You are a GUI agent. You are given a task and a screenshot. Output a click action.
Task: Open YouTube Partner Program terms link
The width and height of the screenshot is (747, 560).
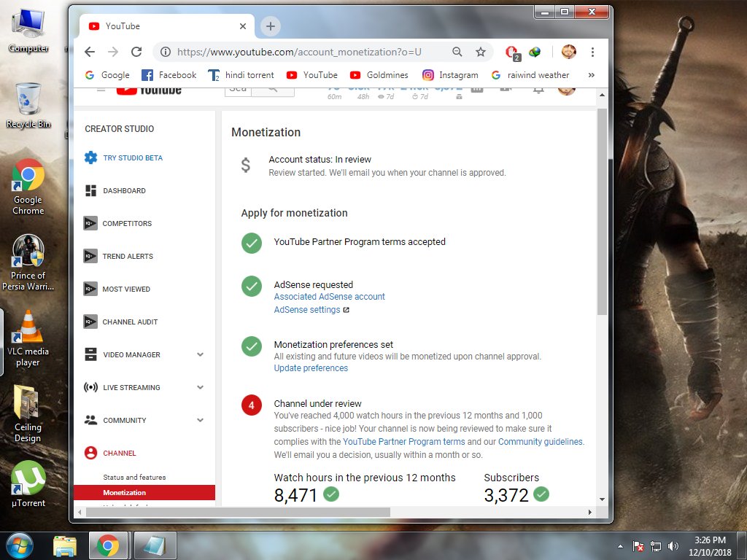(x=403, y=442)
